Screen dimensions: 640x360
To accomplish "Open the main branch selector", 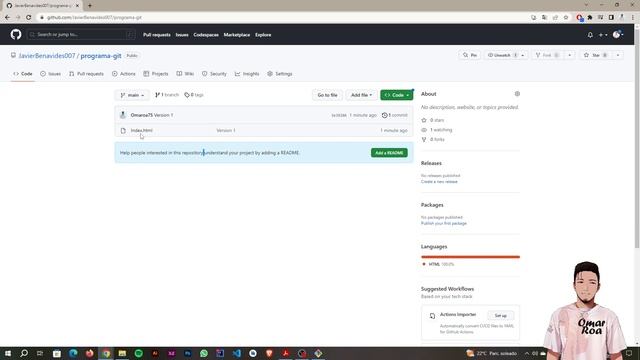I will [x=132, y=95].
